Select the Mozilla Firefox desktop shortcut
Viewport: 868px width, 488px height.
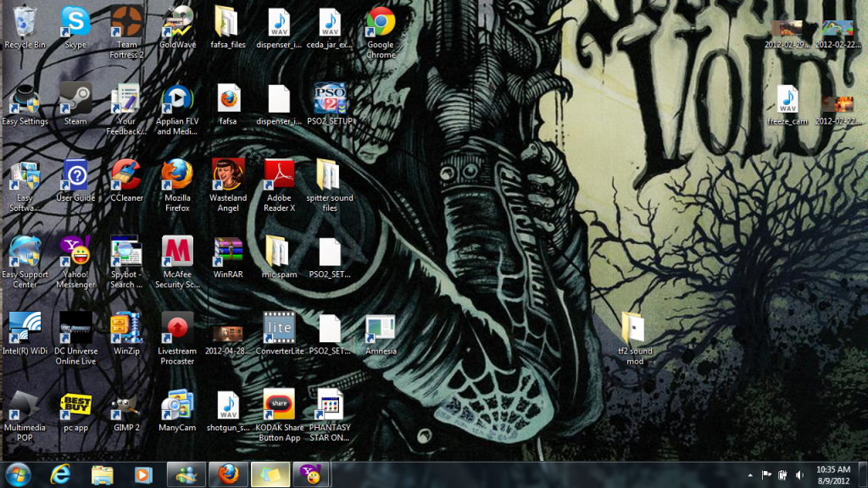click(x=178, y=186)
